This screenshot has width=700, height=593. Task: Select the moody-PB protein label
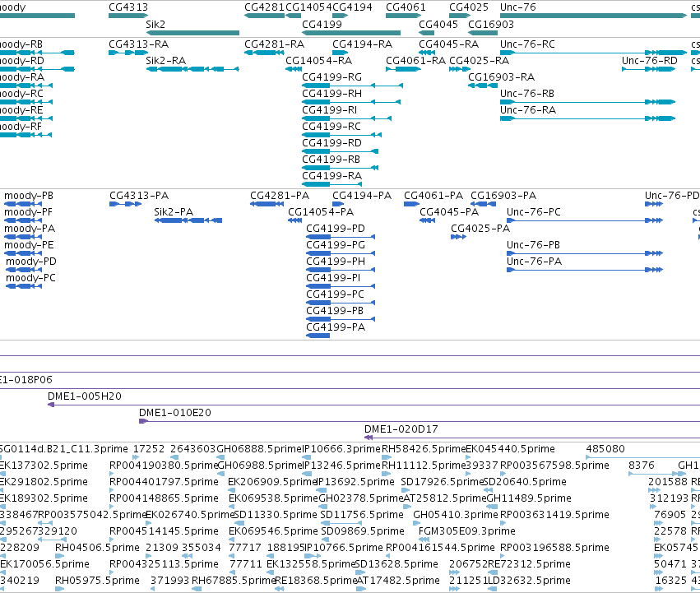pyautogui.click(x=29, y=196)
